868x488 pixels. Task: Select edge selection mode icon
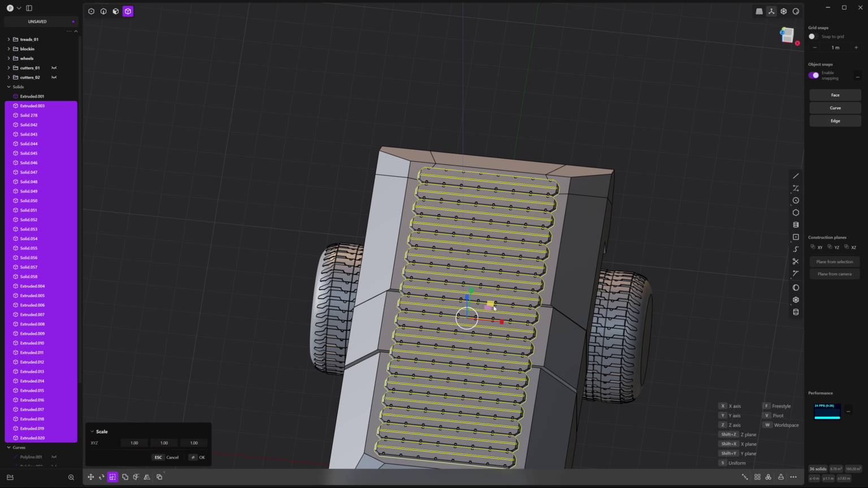pos(103,11)
